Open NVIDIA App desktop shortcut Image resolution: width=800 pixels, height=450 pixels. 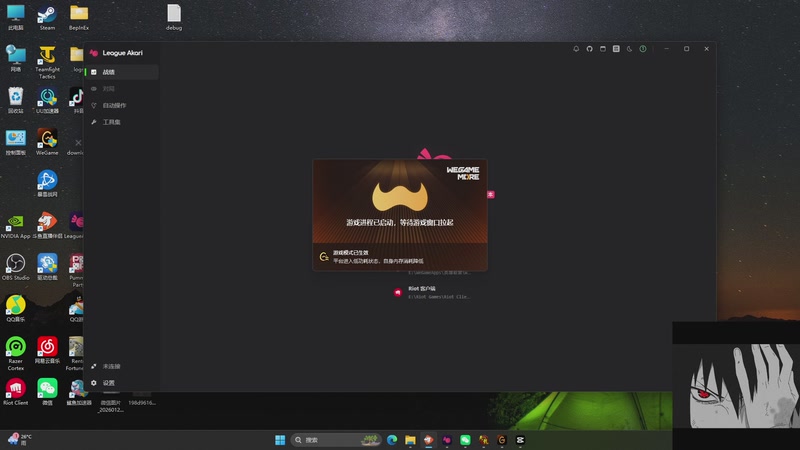coord(15,226)
